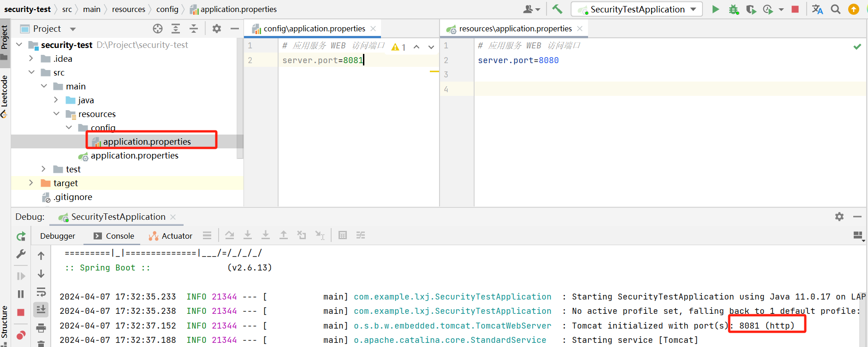The height and width of the screenshot is (347, 868).
Task: Switch to the resources\application.properties editor tab
Action: 515,29
